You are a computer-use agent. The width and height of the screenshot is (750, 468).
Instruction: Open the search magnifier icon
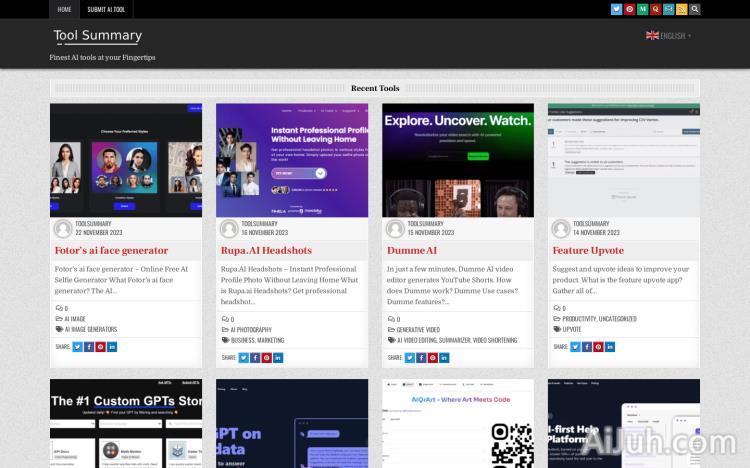click(x=695, y=9)
